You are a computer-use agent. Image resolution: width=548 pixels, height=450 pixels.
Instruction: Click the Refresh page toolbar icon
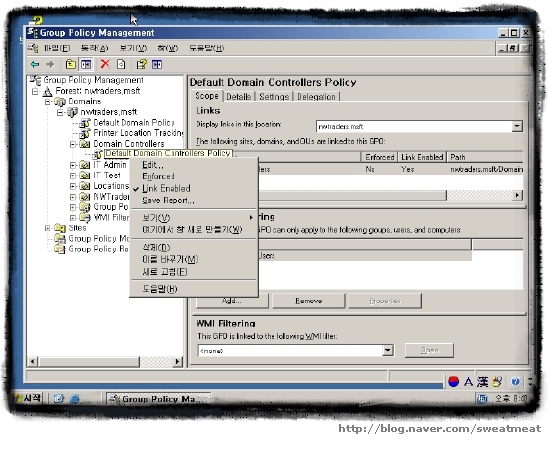(121, 64)
